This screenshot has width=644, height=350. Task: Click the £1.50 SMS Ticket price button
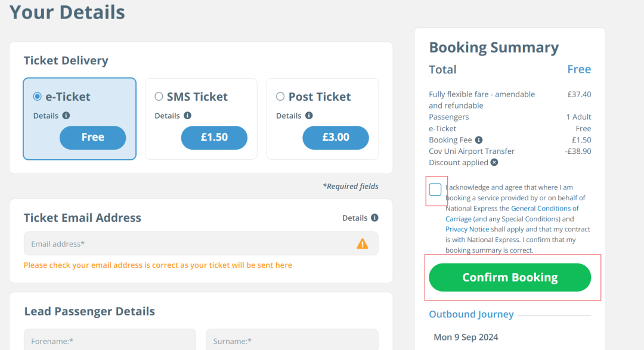[214, 138]
